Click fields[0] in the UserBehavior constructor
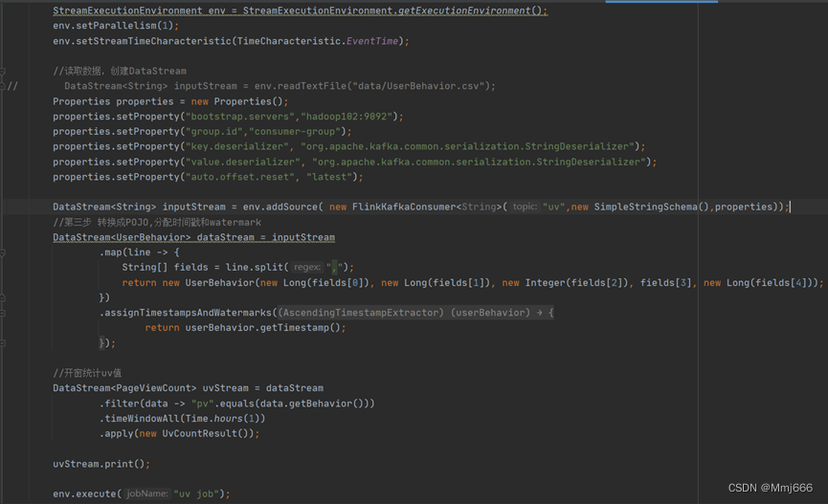The height and width of the screenshot is (504, 828). point(338,283)
